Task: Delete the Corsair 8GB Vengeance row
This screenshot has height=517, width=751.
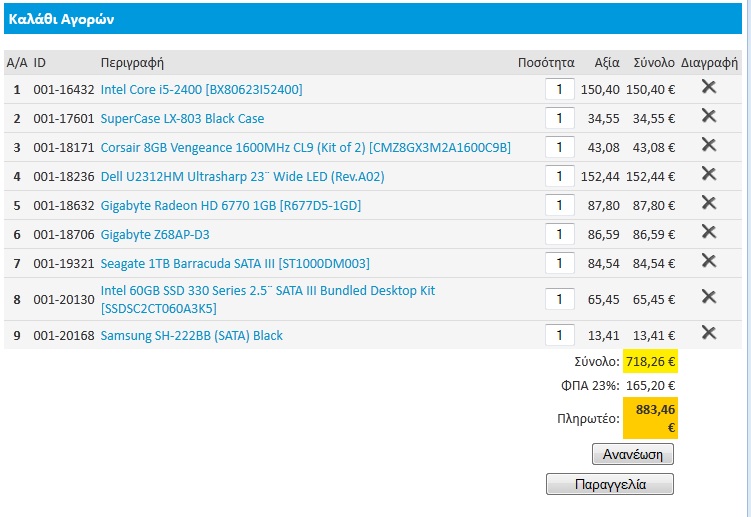Action: point(708,145)
